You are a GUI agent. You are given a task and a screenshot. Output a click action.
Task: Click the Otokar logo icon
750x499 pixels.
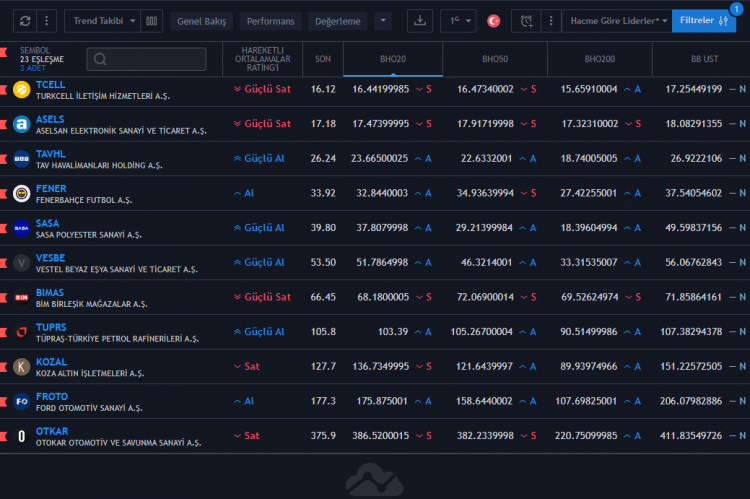(x=22, y=436)
